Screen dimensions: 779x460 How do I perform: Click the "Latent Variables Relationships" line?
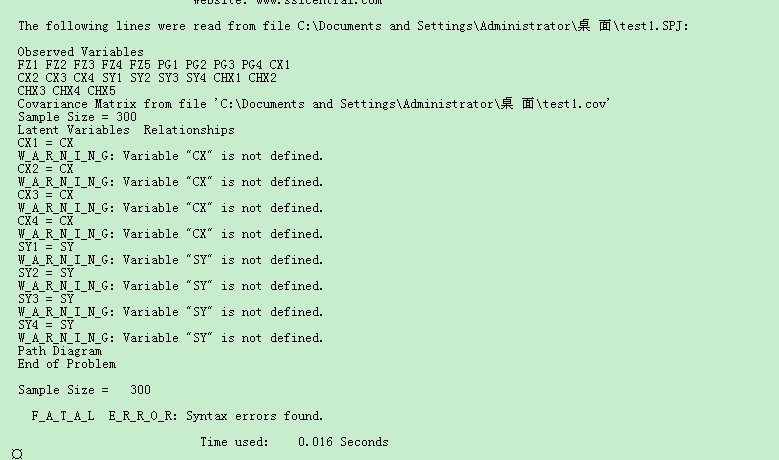coord(126,130)
